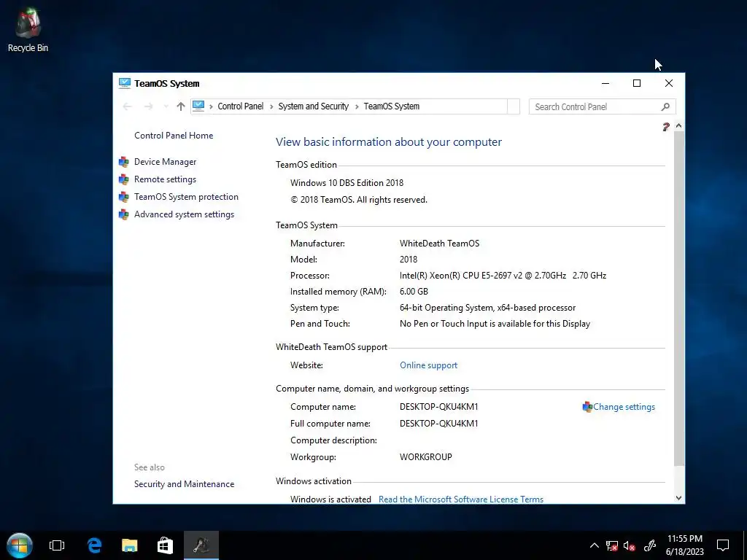Show hidden tray icons chevron

(x=594, y=545)
